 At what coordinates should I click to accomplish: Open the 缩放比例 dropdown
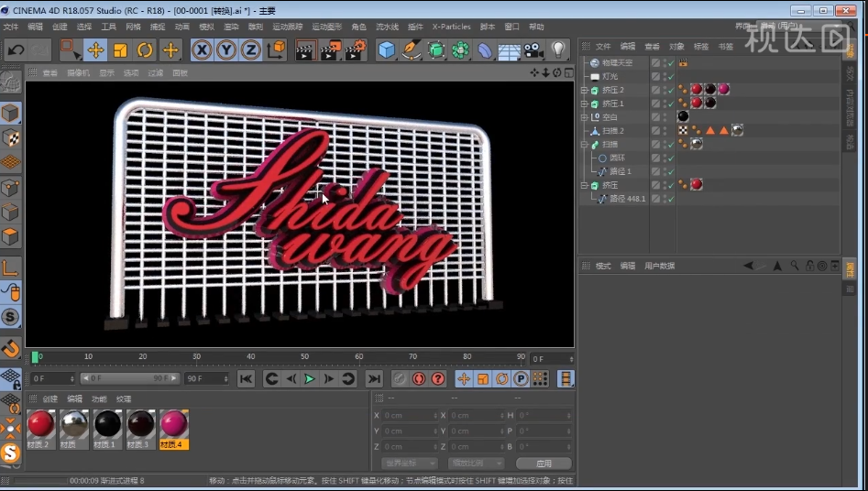click(476, 464)
